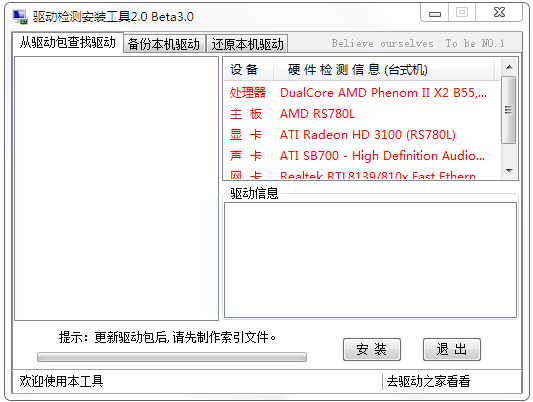The width and height of the screenshot is (533, 402).
Task: Open the 备份本机驱动 tab
Action: pyautogui.click(x=164, y=44)
